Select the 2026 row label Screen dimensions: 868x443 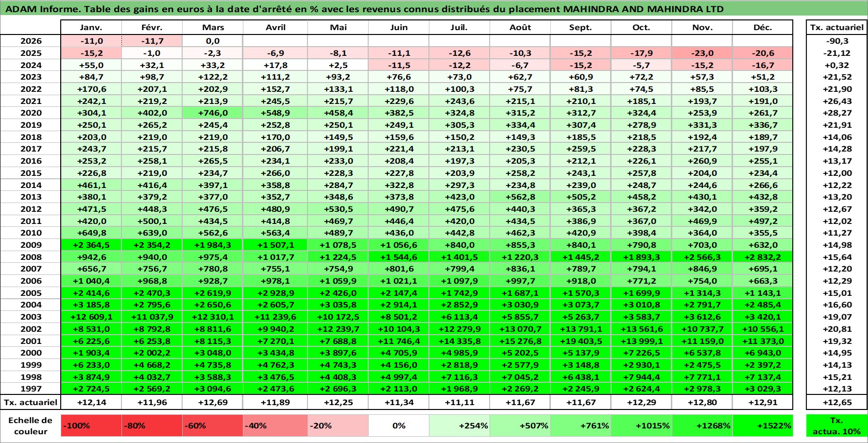(31, 41)
